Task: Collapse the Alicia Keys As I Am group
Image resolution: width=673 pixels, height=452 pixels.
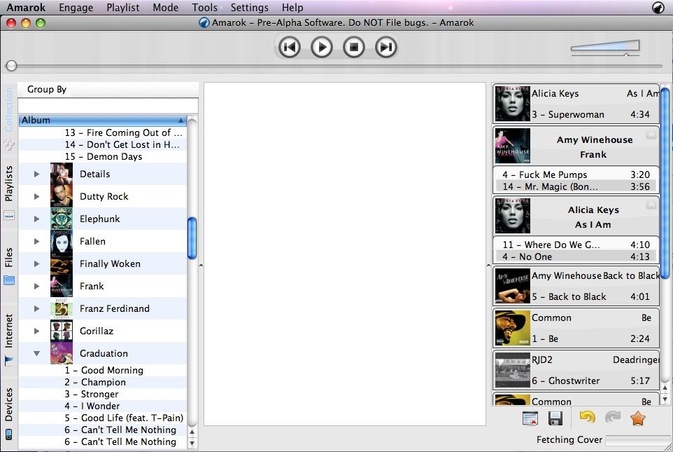Action: 651,205
